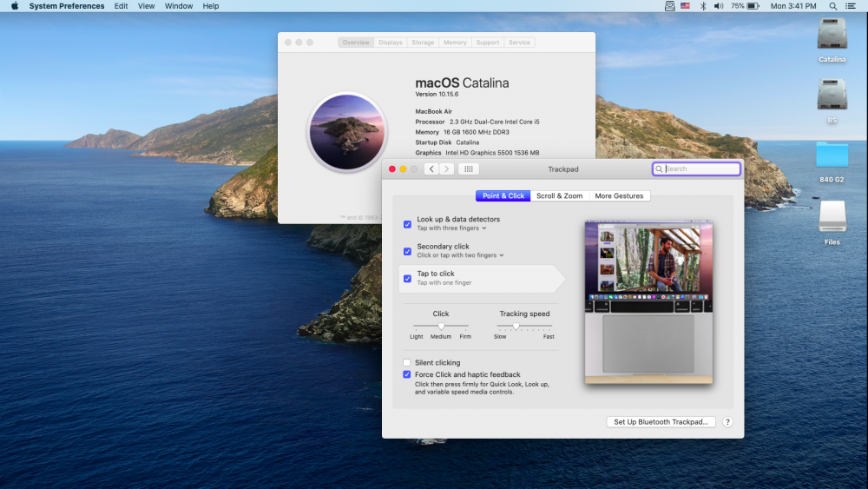Toggle Look up & data detectors checkbox
Viewport: 868px width, 489px height.
[407, 224]
